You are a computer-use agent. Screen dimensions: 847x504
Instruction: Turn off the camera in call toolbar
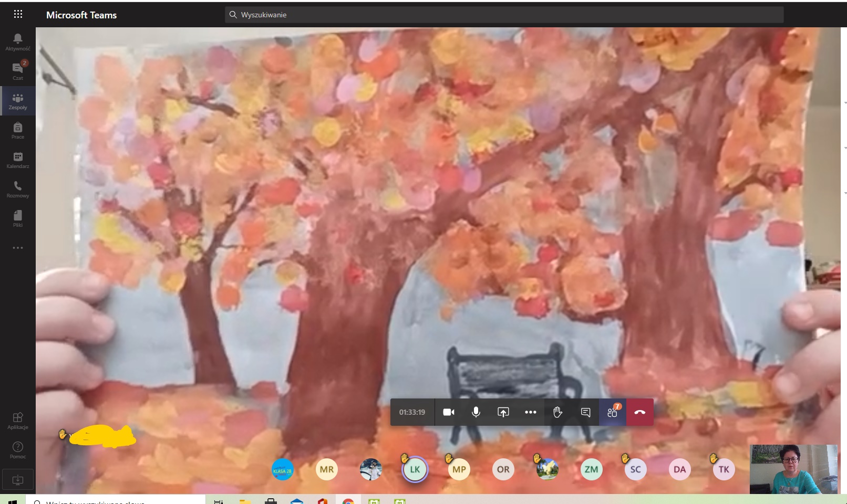(449, 412)
